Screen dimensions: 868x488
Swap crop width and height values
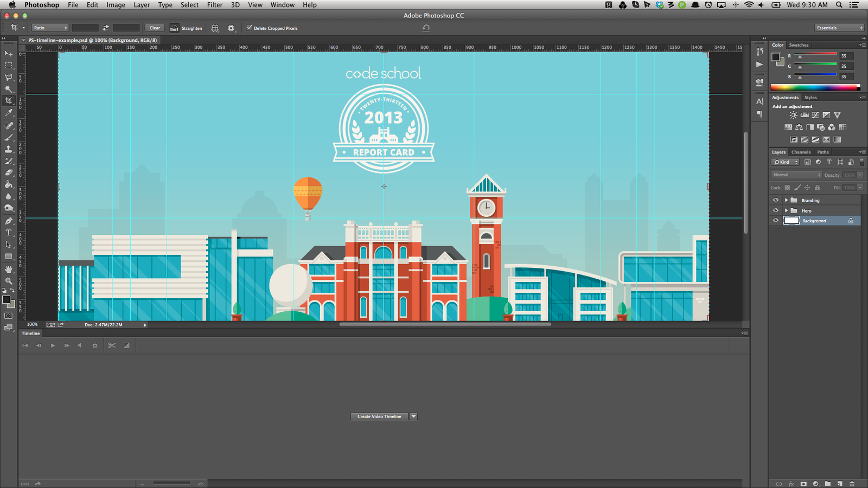click(x=106, y=28)
